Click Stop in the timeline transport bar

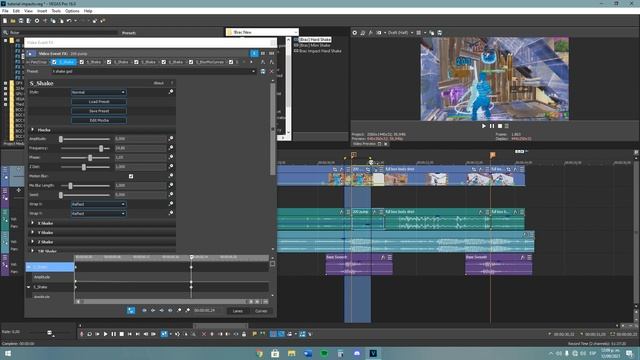(122, 334)
